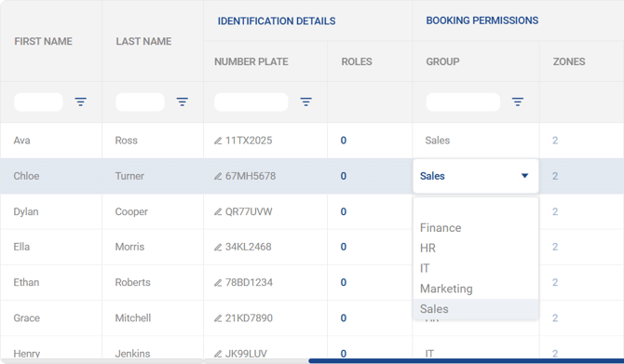This screenshot has width=624, height=364.
Task: Click first name Ella
Action: (x=21, y=247)
